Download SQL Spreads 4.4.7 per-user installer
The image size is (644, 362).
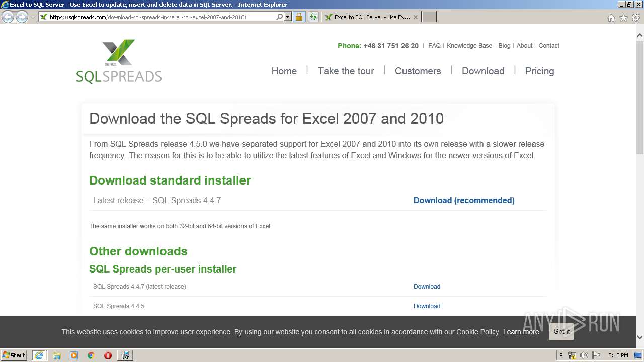pos(427,287)
